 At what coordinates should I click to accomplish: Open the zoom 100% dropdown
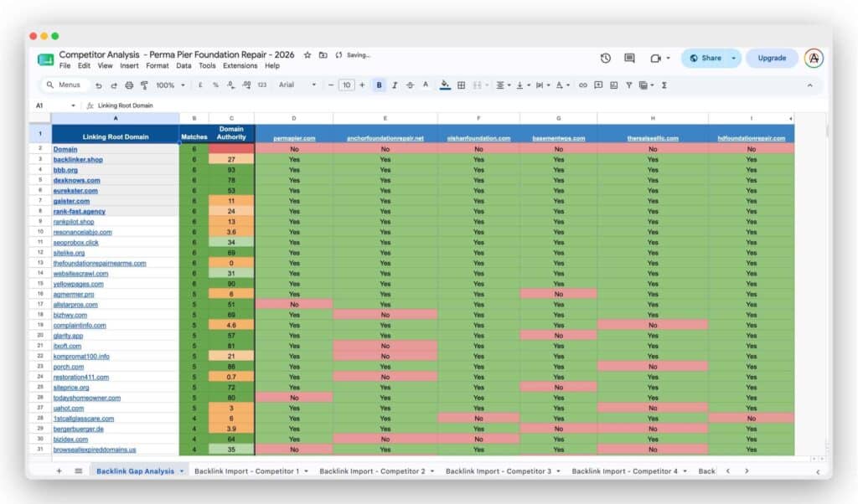click(171, 85)
